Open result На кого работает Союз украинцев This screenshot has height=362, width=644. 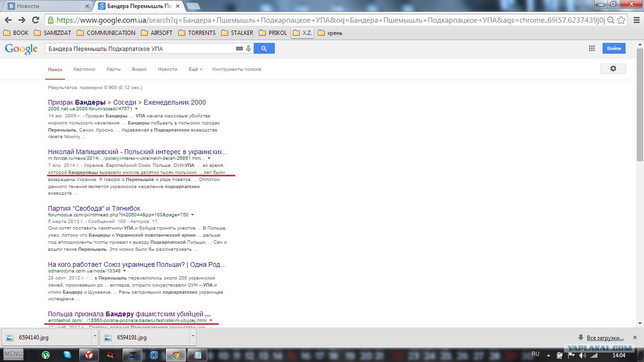137,264
